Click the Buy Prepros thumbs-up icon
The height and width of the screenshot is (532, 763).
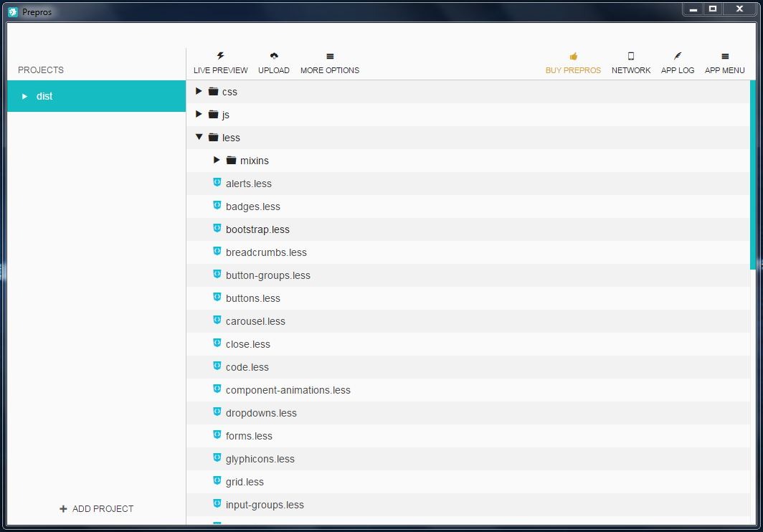pyautogui.click(x=573, y=56)
